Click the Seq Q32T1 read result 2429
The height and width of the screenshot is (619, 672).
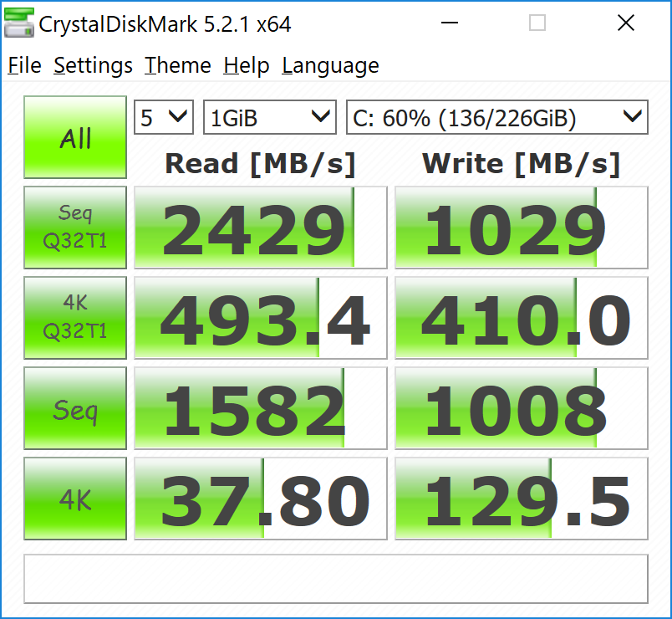(x=261, y=228)
